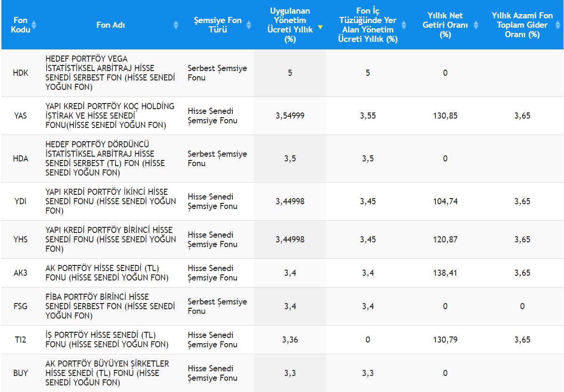Click value 3,54999 in YAS row

(290, 116)
